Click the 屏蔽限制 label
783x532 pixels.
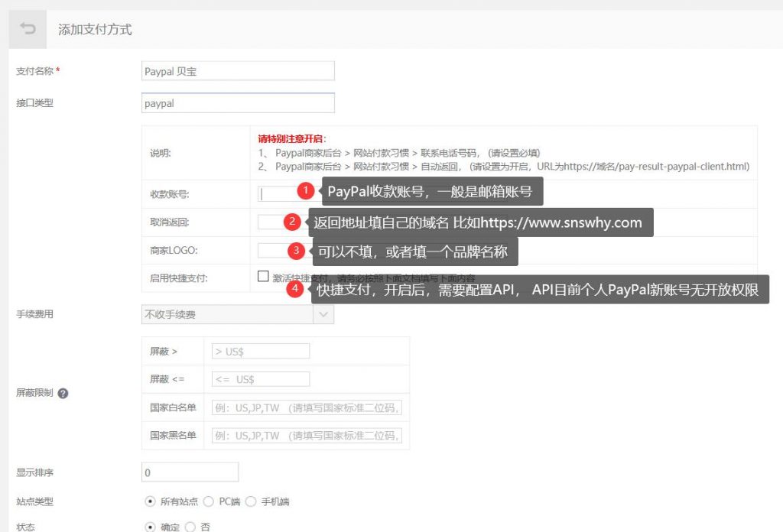(34, 393)
